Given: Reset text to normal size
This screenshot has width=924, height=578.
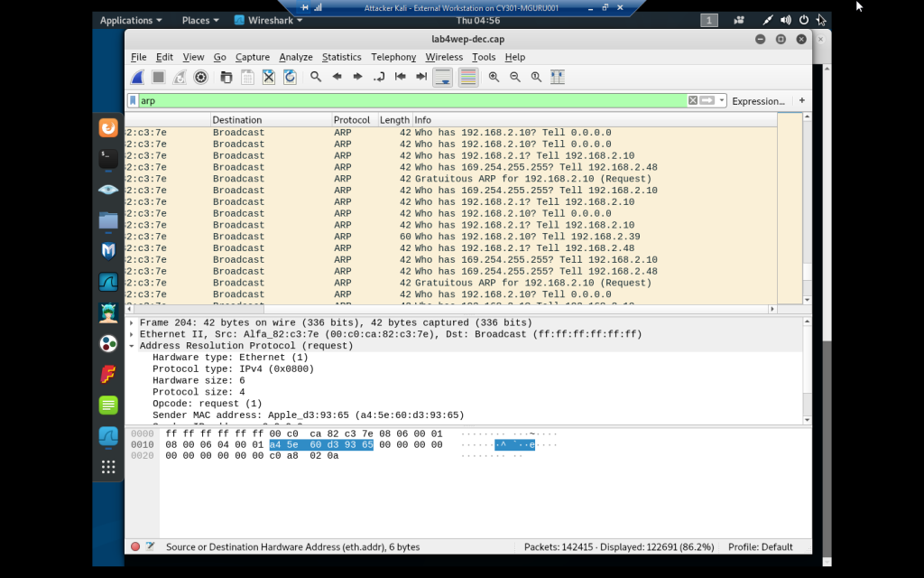Looking at the screenshot, I should 536,78.
